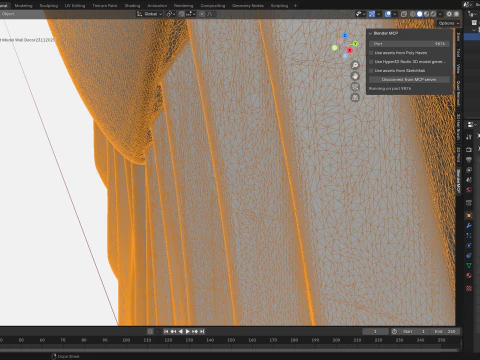Toggle X-ray view icon
This screenshot has width=480, height=360.
pos(404,14)
